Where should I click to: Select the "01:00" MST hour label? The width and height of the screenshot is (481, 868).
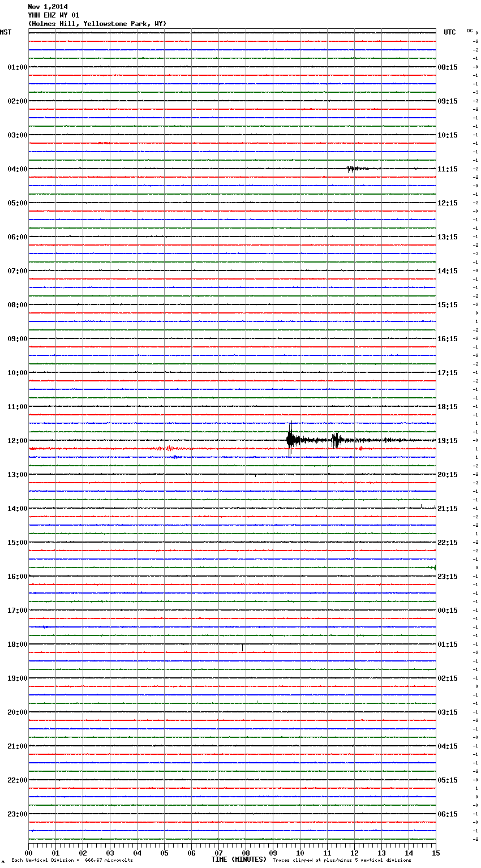[18, 67]
